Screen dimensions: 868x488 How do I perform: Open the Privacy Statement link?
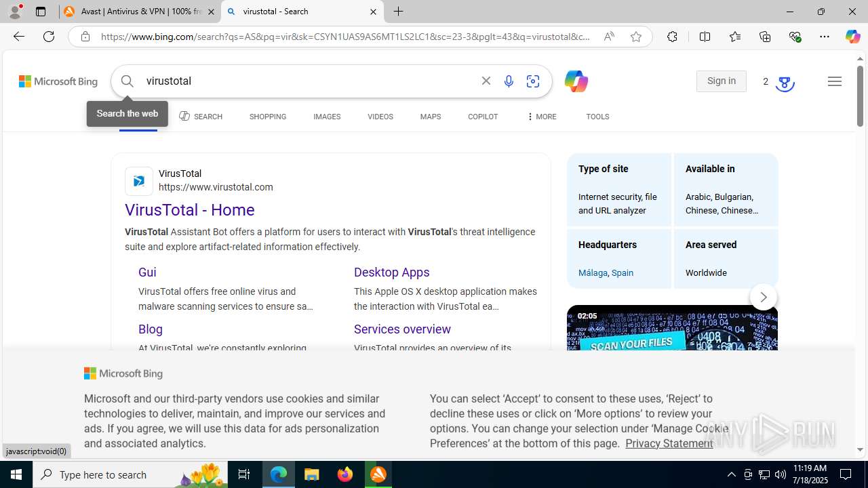coord(669,443)
